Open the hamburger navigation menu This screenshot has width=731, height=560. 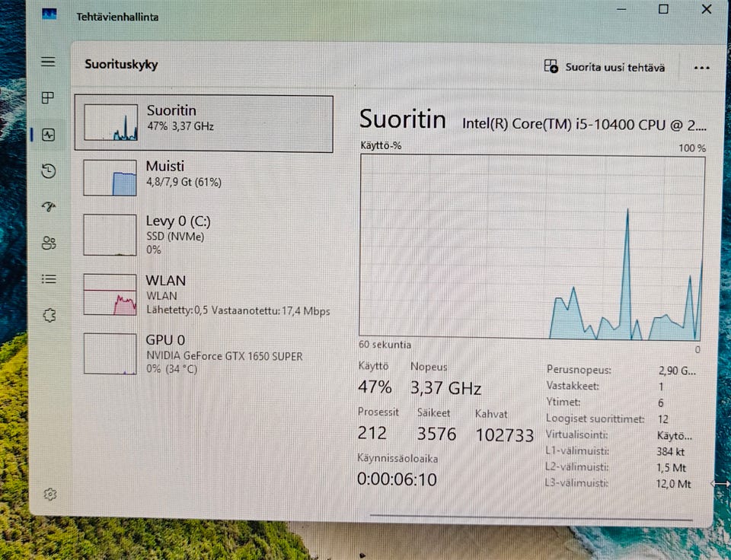48,62
